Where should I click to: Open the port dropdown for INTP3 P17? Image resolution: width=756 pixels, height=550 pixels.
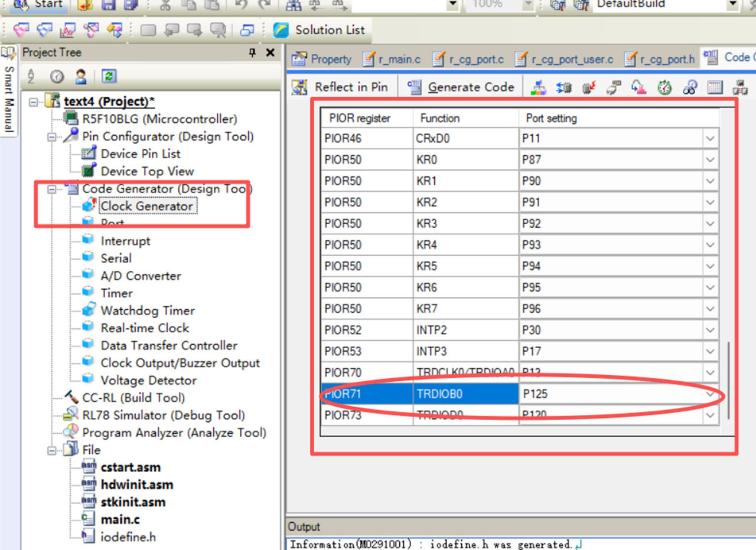point(711,351)
